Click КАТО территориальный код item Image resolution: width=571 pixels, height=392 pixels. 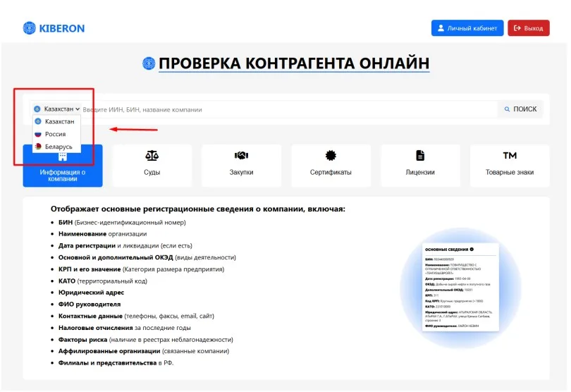click(103, 281)
